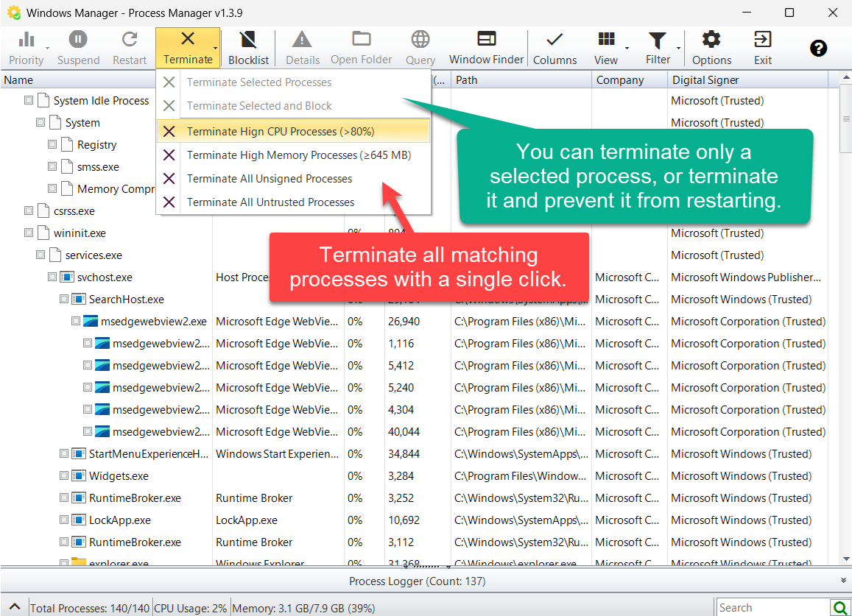
Task: Click in the Search field
Action: [773, 607]
